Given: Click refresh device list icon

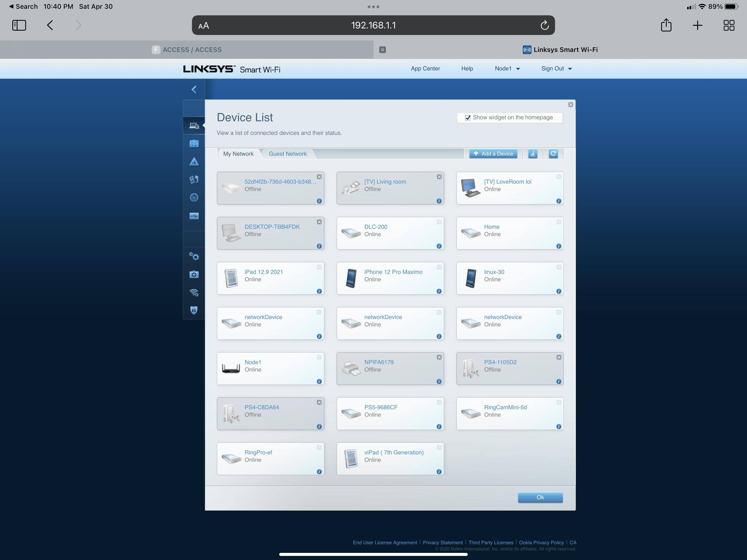Looking at the screenshot, I should point(553,154).
